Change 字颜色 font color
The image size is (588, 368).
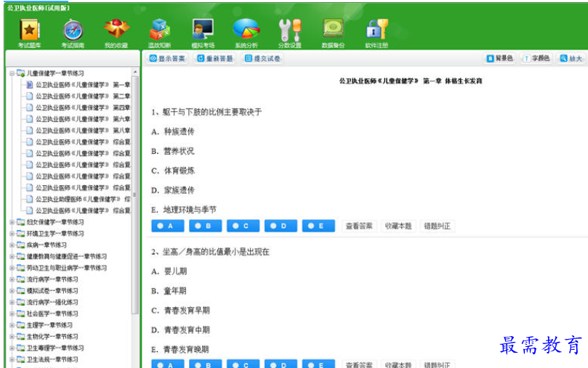pos(536,58)
